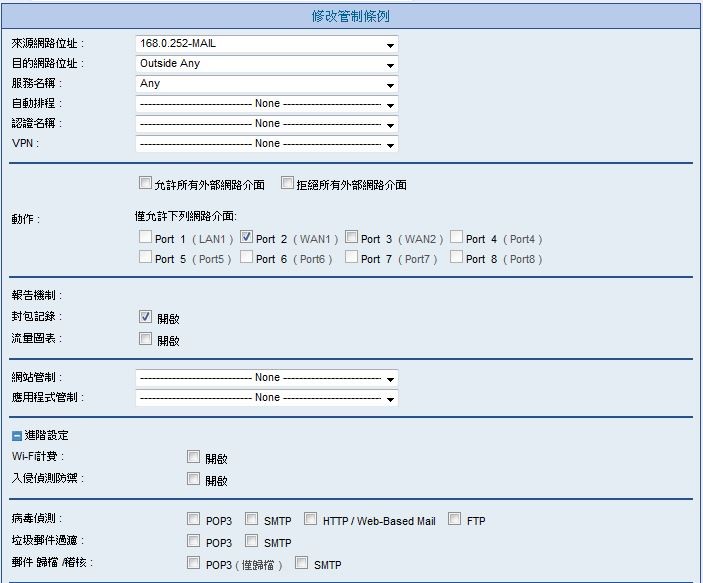
Task: Check 郵件歸檔 POP3 (僅歸檔) checkbox
Action: point(193,562)
